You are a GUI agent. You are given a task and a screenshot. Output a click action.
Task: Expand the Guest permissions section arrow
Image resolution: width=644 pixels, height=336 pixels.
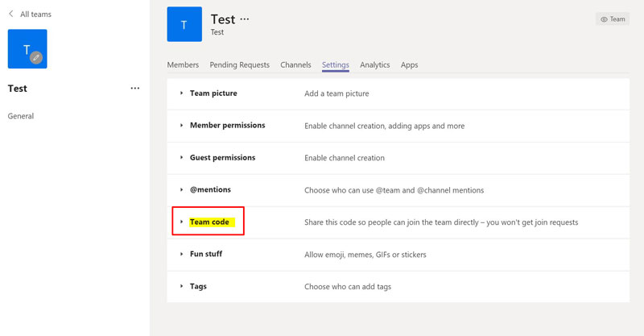tap(182, 157)
